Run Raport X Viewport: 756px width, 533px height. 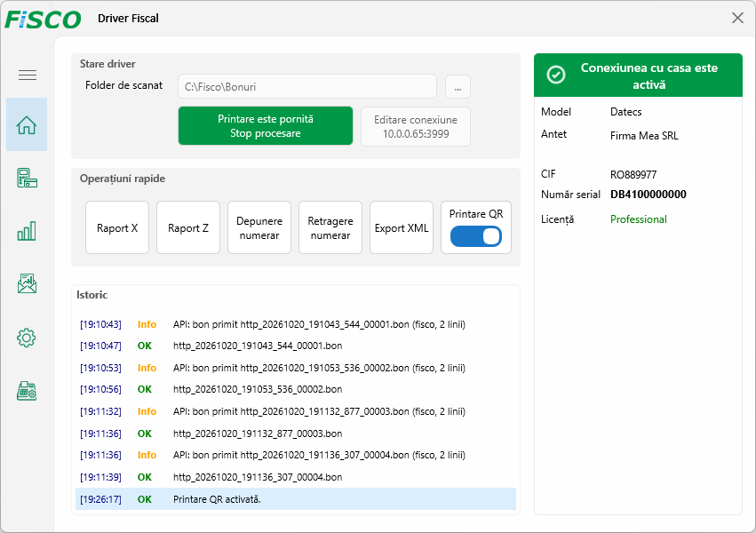click(117, 227)
